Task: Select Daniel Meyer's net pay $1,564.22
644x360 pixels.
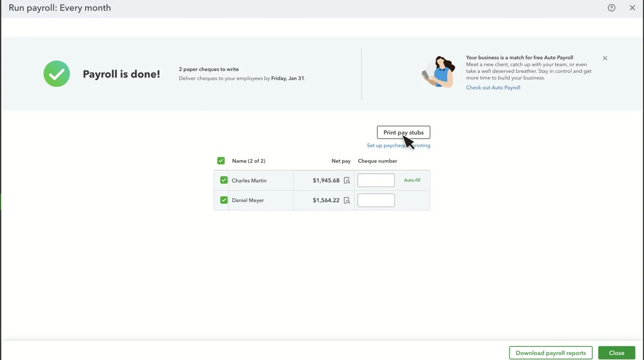Action: (x=326, y=200)
